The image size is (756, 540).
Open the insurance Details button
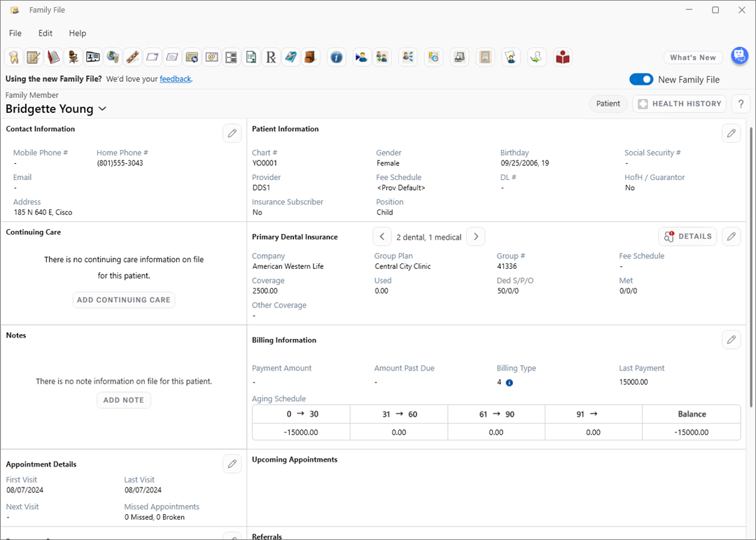(x=687, y=237)
